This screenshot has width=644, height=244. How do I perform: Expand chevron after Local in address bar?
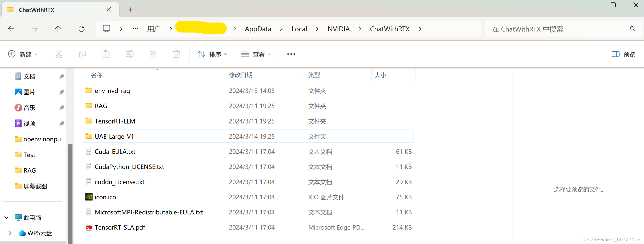click(317, 29)
